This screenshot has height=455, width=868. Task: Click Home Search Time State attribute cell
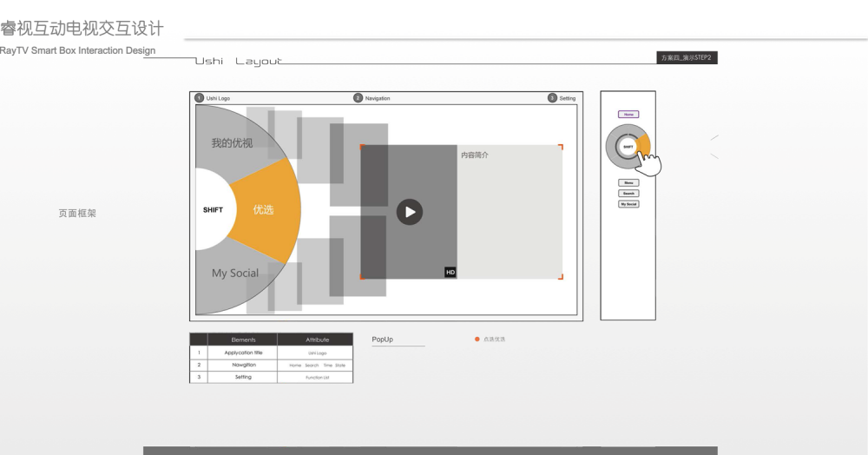pyautogui.click(x=317, y=366)
